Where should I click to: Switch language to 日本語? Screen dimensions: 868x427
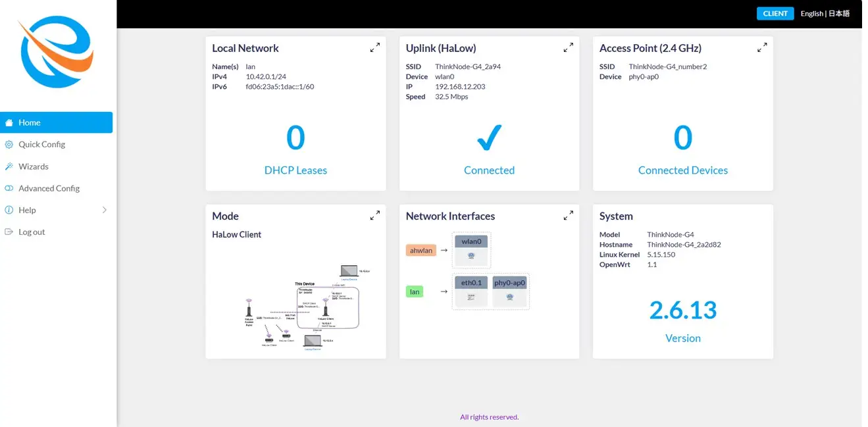point(838,13)
